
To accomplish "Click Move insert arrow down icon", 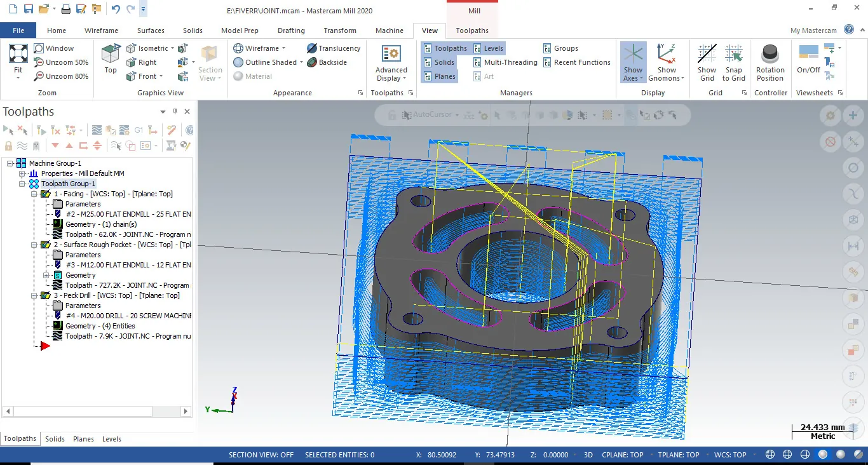I will (x=55, y=145).
